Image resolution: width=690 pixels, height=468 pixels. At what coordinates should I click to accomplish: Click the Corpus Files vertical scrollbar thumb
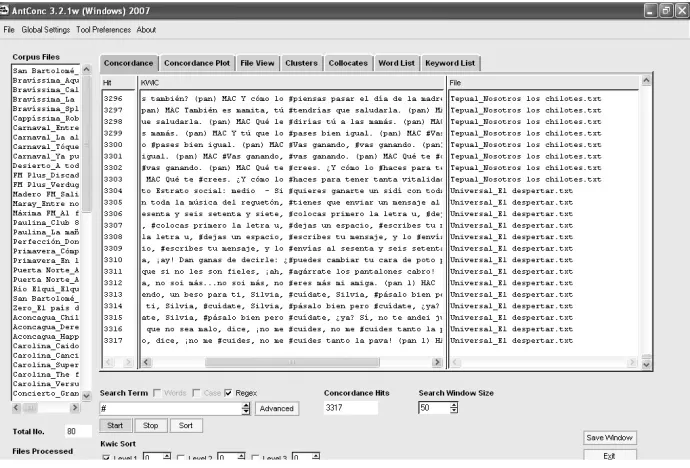tap(87, 143)
